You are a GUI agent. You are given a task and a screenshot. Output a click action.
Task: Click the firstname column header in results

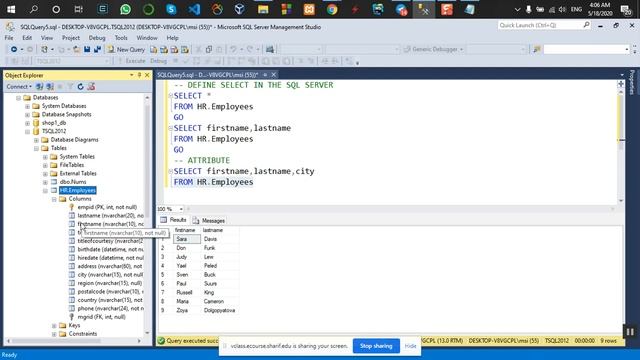click(185, 230)
